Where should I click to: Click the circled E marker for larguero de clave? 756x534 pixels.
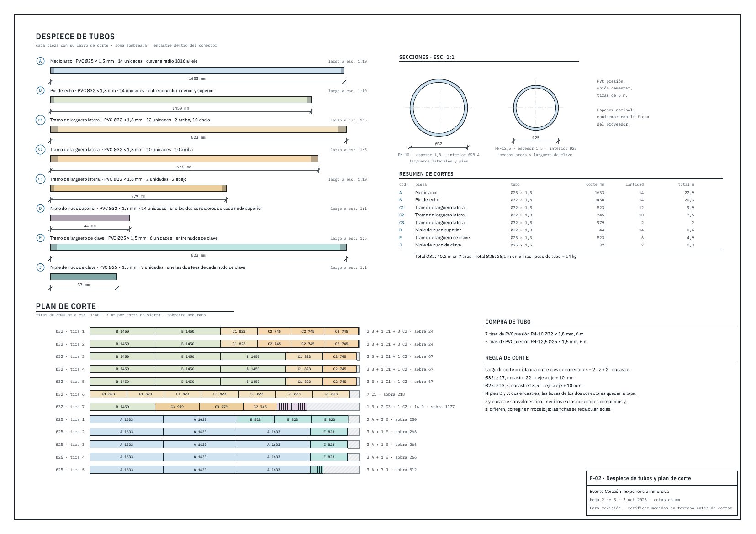point(40,238)
